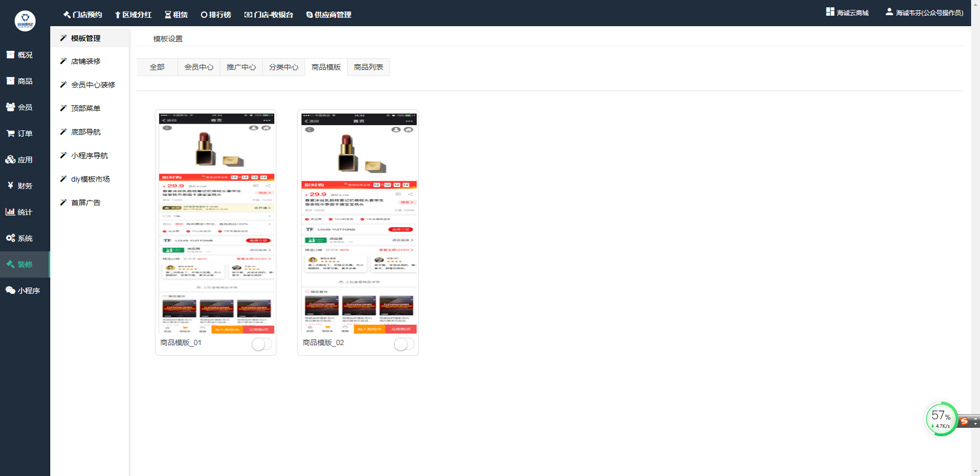Image resolution: width=980 pixels, height=476 pixels.
Task: Open user account 海诚韦芬 menu
Action: click(x=924, y=13)
